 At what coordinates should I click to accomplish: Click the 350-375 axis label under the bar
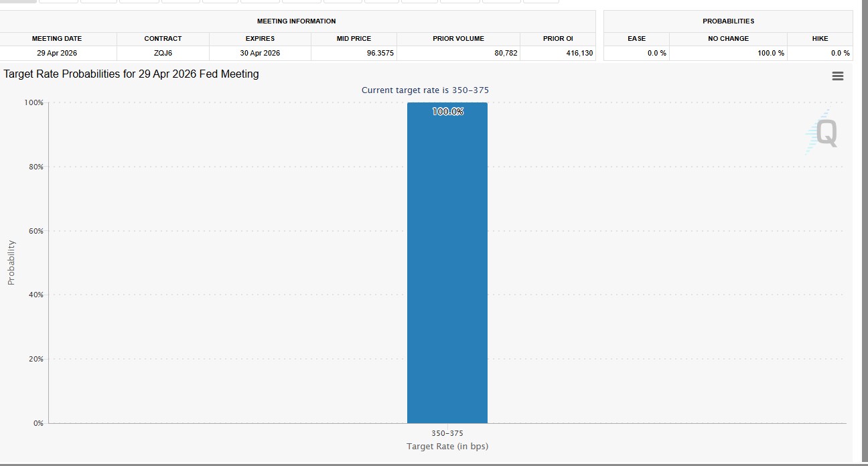tap(447, 433)
